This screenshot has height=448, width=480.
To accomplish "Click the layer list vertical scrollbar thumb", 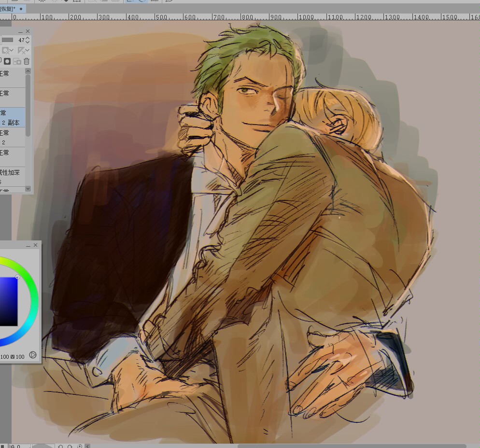I will point(28,105).
